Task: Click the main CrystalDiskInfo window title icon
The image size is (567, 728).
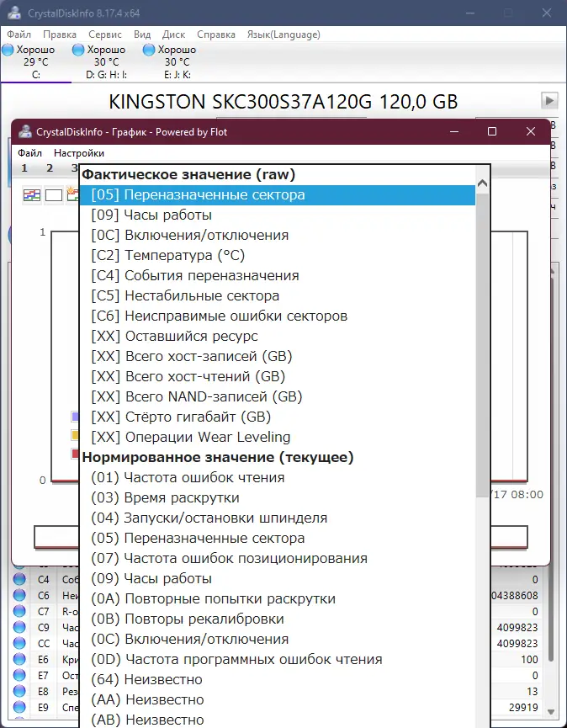Action: pos(14,13)
